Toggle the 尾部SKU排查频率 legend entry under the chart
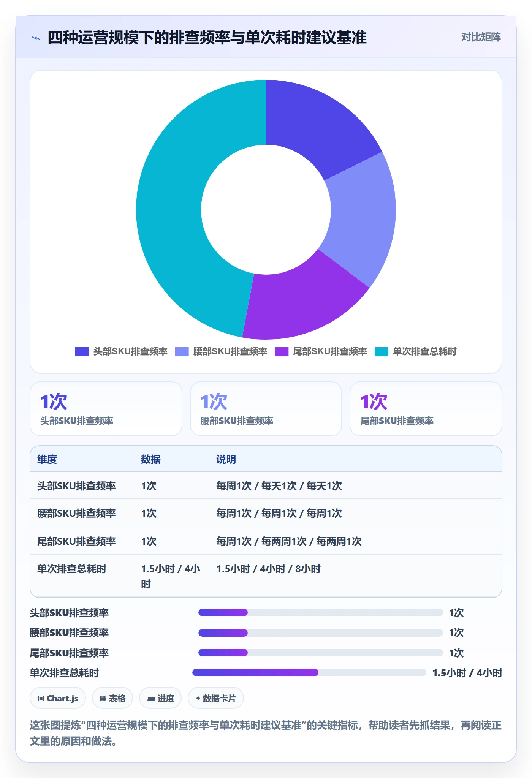Image resolution: width=532 pixels, height=778 pixels. point(321,351)
